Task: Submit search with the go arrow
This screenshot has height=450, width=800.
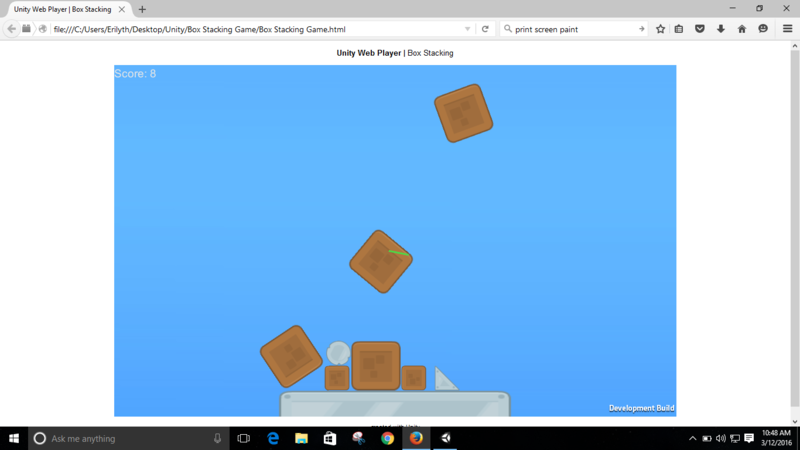Action: pos(641,29)
